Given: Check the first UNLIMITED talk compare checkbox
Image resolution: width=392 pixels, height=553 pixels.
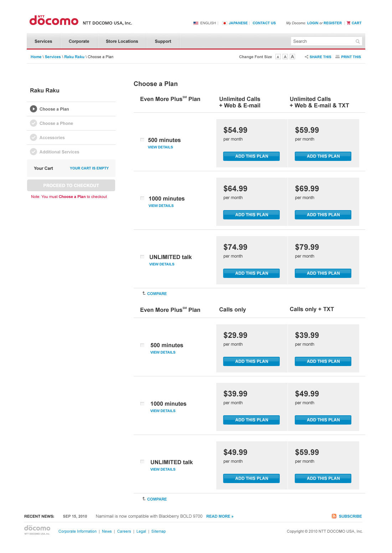Looking at the screenshot, I should (x=142, y=257).
